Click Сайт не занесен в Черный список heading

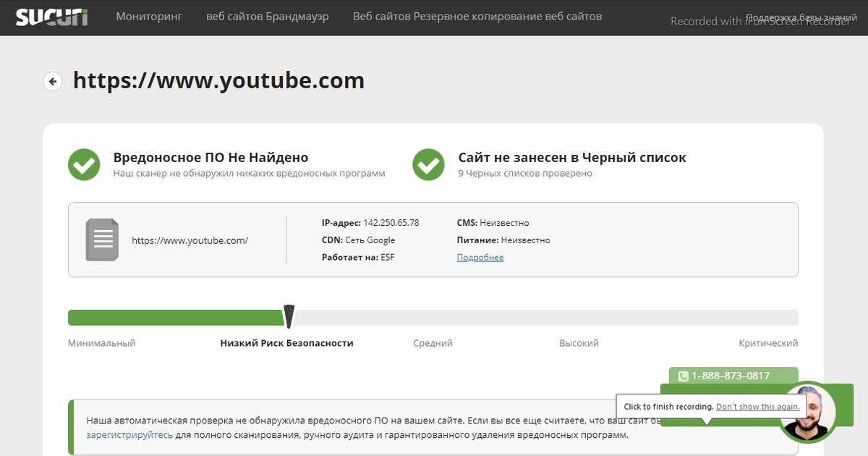tap(572, 157)
